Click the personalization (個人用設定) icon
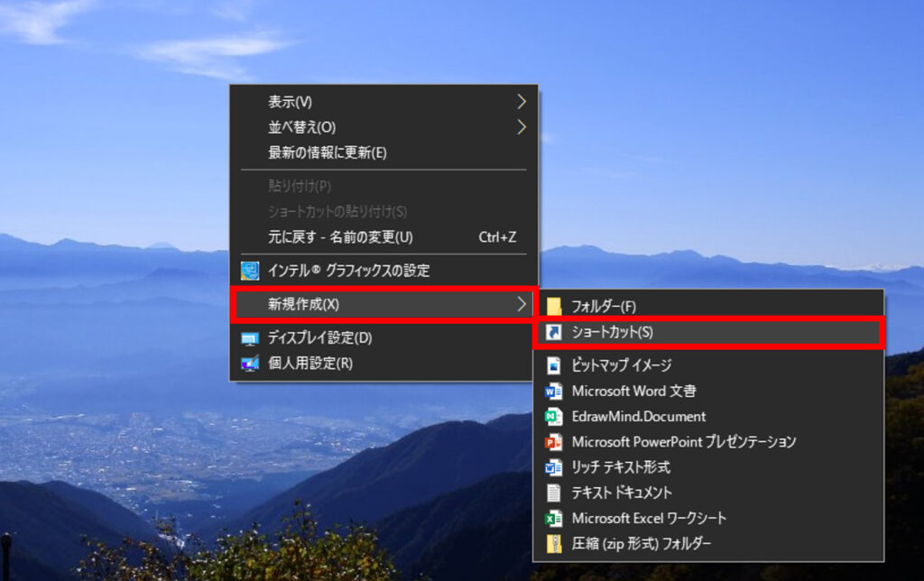This screenshot has width=924, height=581. (250, 363)
